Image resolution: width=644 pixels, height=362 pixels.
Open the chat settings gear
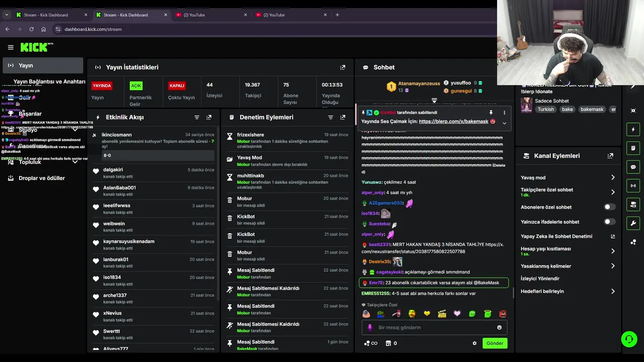point(474,343)
